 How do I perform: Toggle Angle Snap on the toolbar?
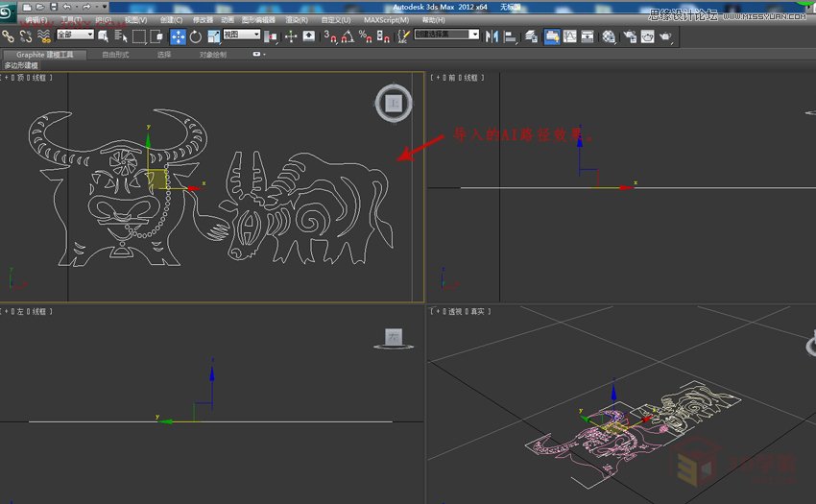(347, 36)
